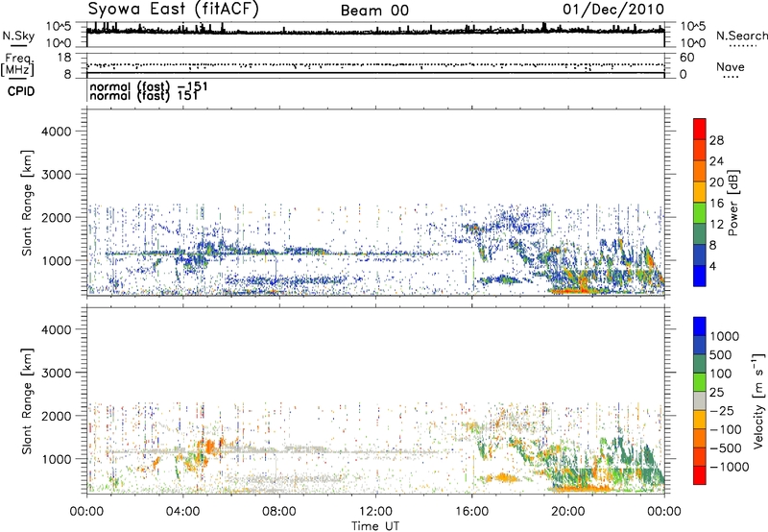Click the '-1000' velocity scale value
768x532 pixels.
pos(729,467)
